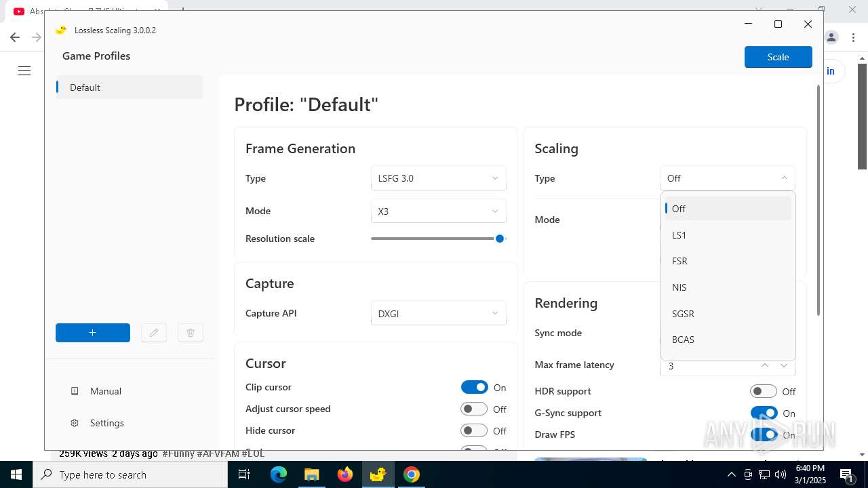Screen dimensions: 868x488
Task: Enable Adjust cursor speed toggle
Action: (x=474, y=409)
